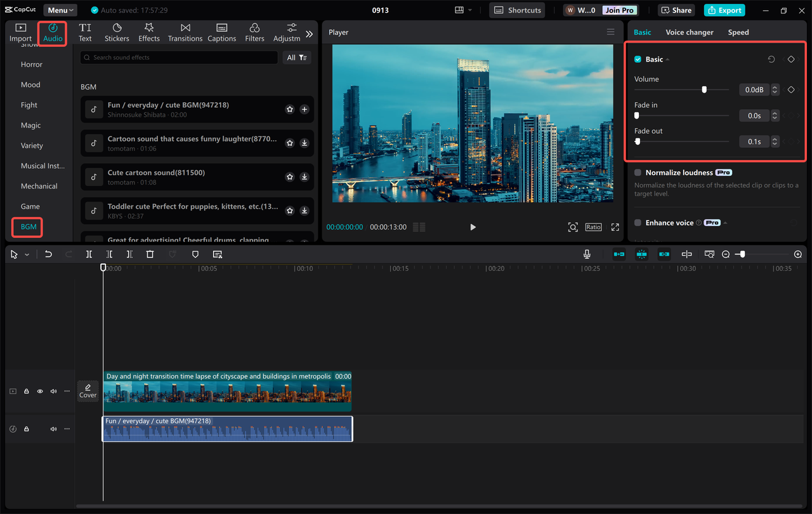Click the Join Pro button
The height and width of the screenshot is (514, 812).
(619, 10)
